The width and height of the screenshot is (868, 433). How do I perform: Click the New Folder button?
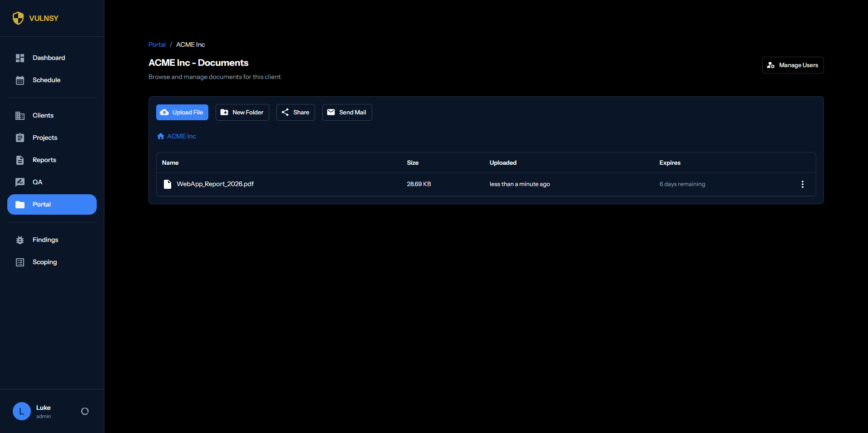[x=242, y=112]
